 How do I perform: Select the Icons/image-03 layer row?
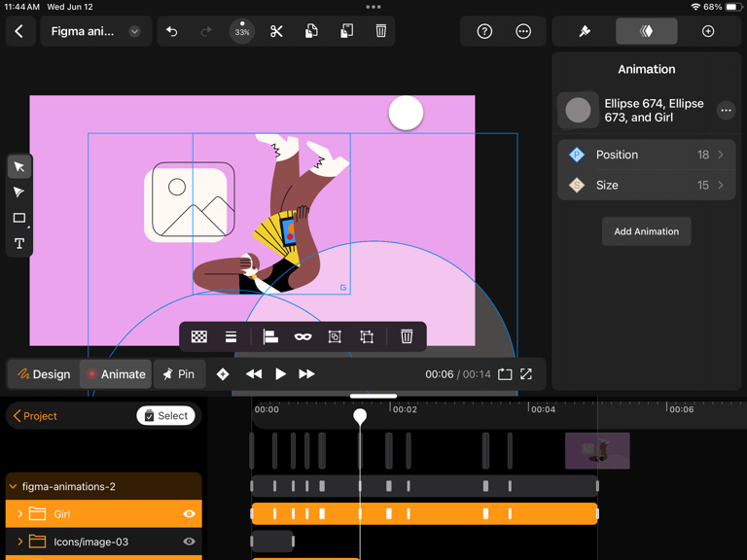[x=104, y=542]
